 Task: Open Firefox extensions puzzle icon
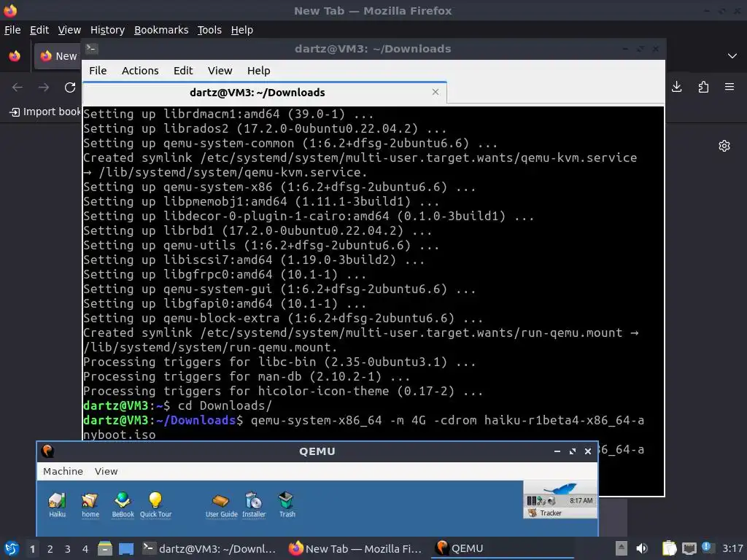point(703,87)
